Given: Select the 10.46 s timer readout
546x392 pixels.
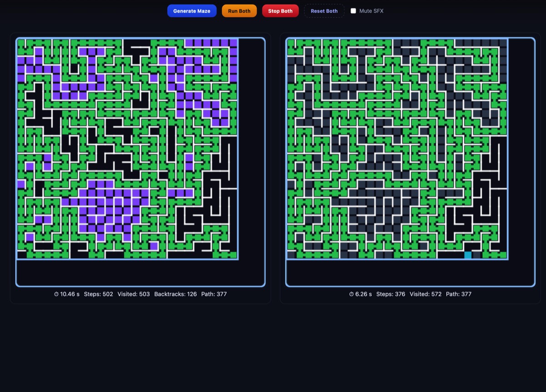Looking at the screenshot, I should point(70,294).
